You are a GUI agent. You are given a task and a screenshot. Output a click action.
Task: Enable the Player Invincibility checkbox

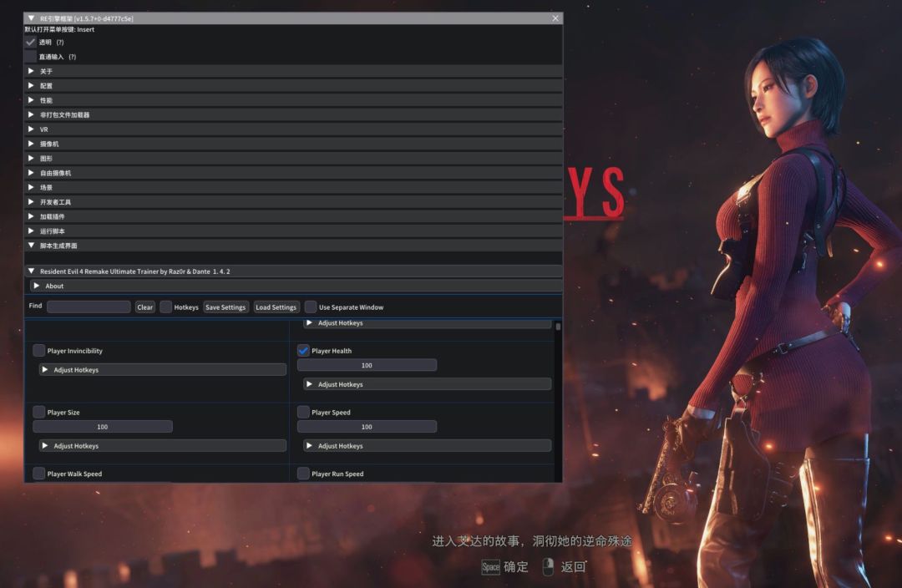pos(39,351)
